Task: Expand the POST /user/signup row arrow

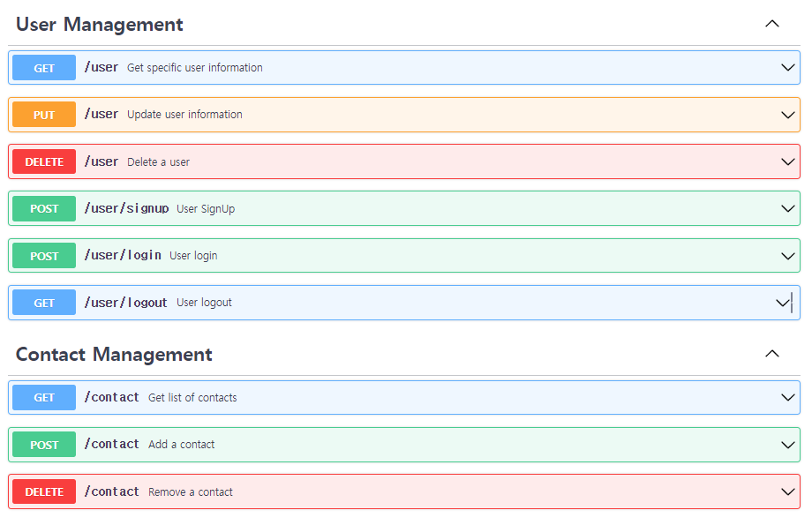Action: coord(787,208)
